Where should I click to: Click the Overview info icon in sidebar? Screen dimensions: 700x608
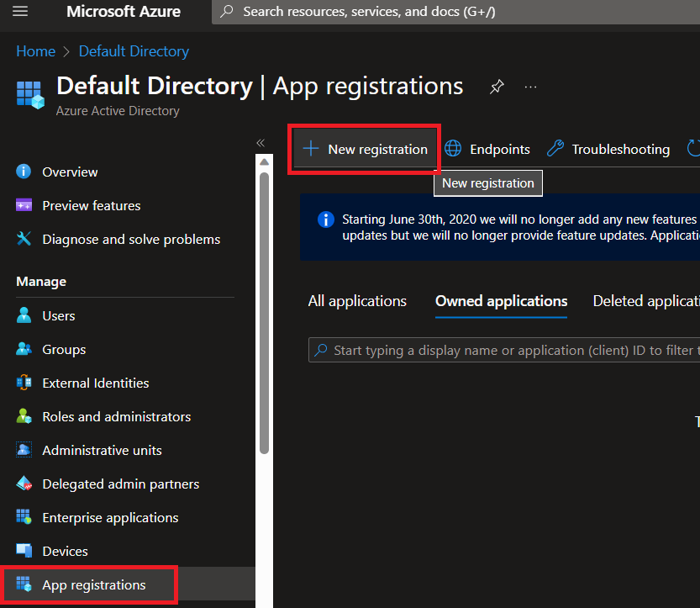point(24,172)
